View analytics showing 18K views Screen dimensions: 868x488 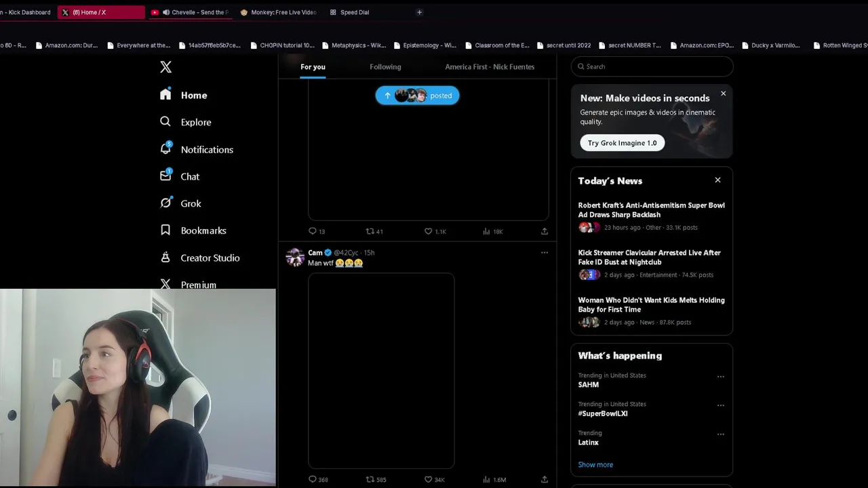click(x=492, y=231)
